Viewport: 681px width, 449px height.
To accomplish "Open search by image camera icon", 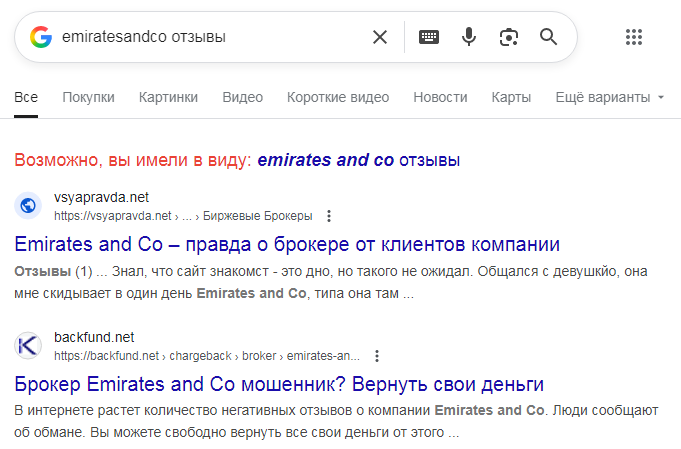I will (x=509, y=37).
